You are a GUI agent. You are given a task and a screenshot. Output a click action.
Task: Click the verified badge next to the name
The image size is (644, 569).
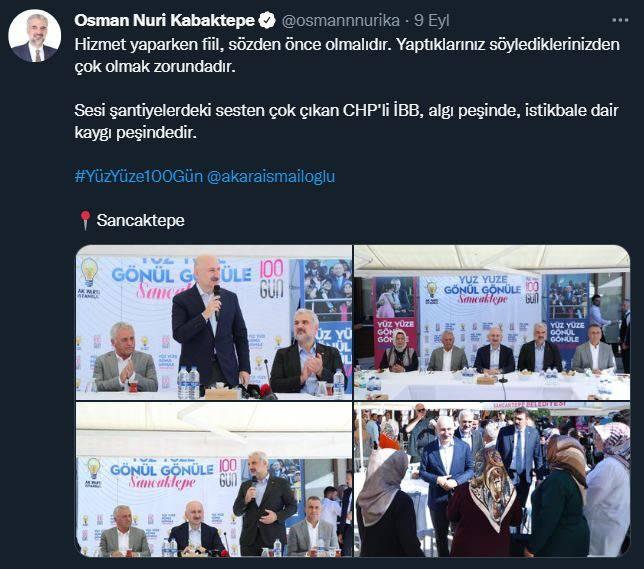(x=267, y=21)
